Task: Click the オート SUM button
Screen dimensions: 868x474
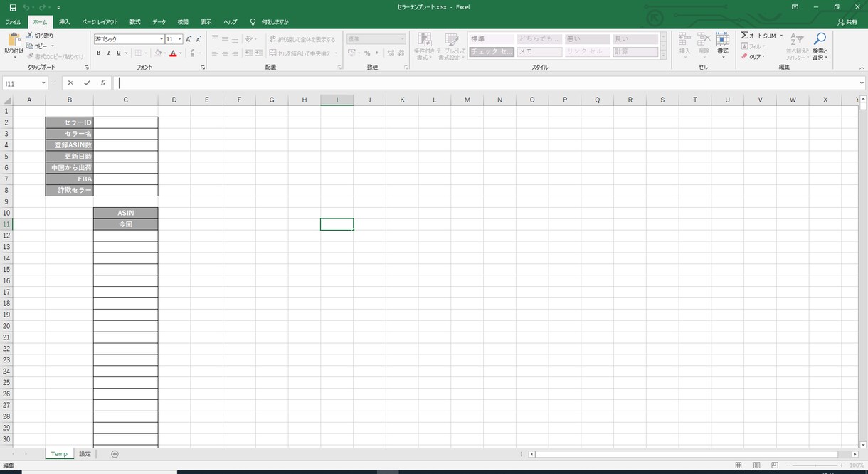Action: coord(758,36)
